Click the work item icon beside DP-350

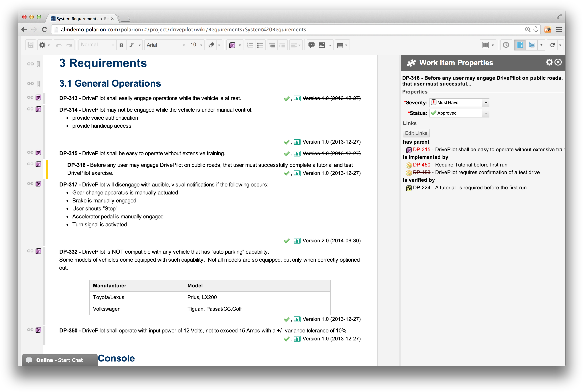click(x=38, y=330)
